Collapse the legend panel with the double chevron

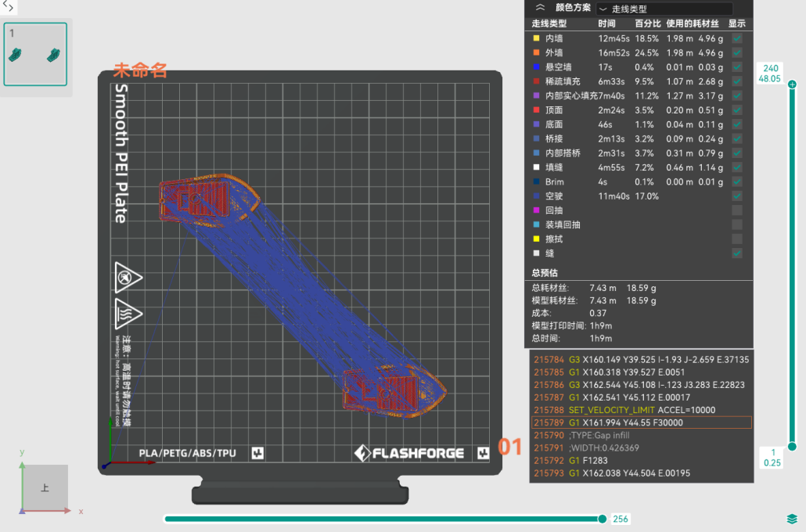540,8
